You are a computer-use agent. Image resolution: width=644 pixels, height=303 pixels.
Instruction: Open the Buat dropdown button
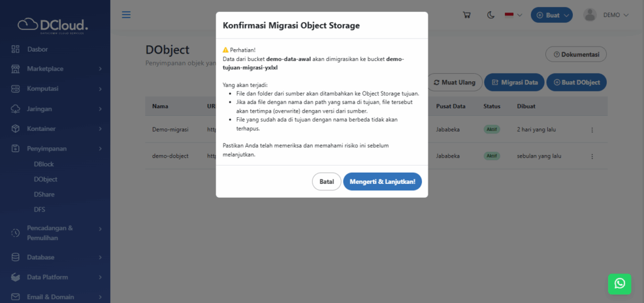point(552,14)
